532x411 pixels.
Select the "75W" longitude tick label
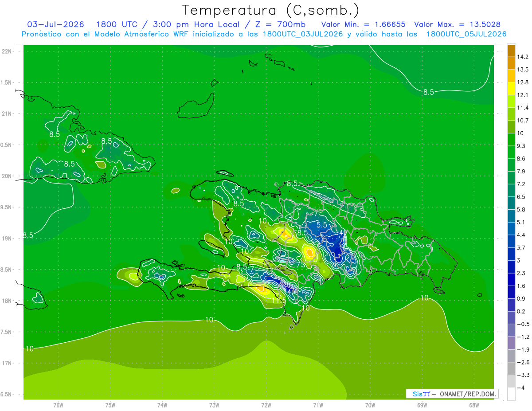pyautogui.click(x=110, y=405)
